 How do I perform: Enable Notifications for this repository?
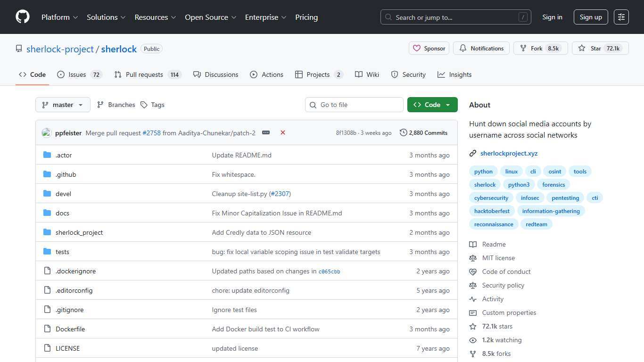tap(481, 48)
